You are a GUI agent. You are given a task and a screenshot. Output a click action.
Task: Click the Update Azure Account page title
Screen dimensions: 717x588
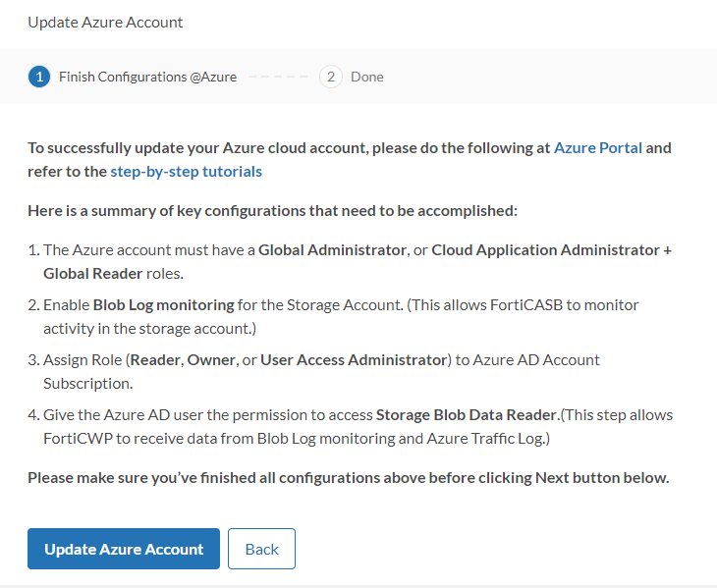point(105,22)
